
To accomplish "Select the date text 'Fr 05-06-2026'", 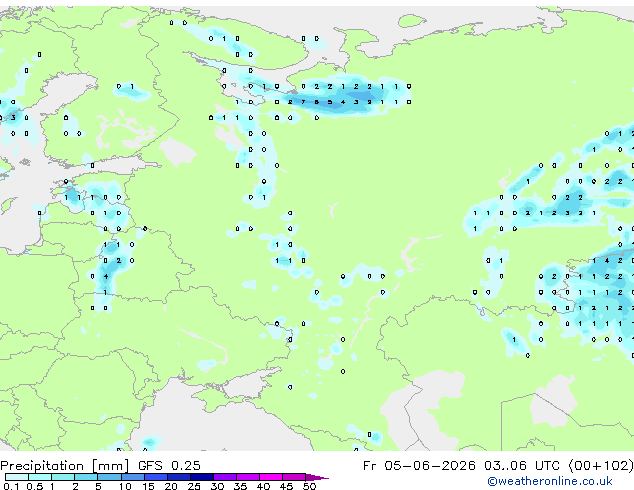I will pos(419,466).
